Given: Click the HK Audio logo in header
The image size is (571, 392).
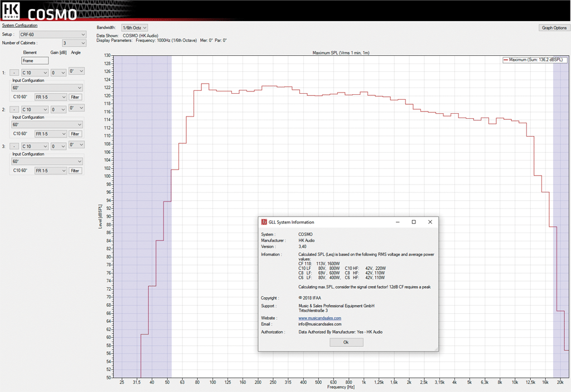Looking at the screenshot, I should pos(11,10).
